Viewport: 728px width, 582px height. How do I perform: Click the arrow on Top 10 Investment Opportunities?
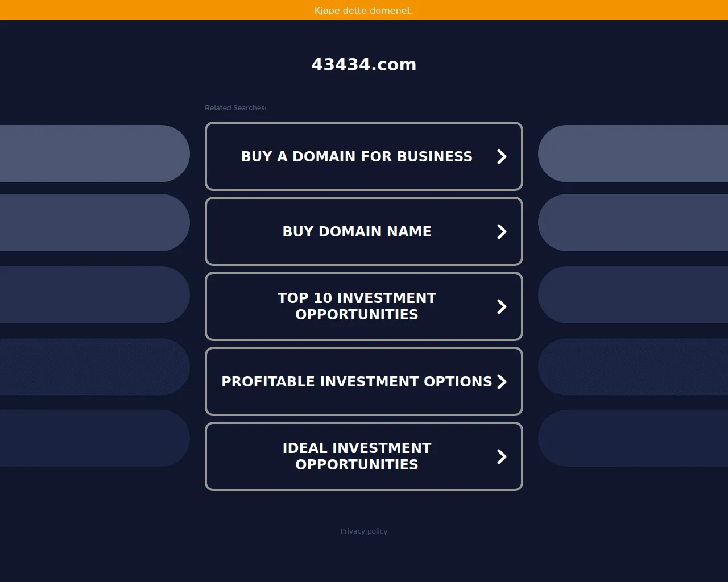click(502, 306)
